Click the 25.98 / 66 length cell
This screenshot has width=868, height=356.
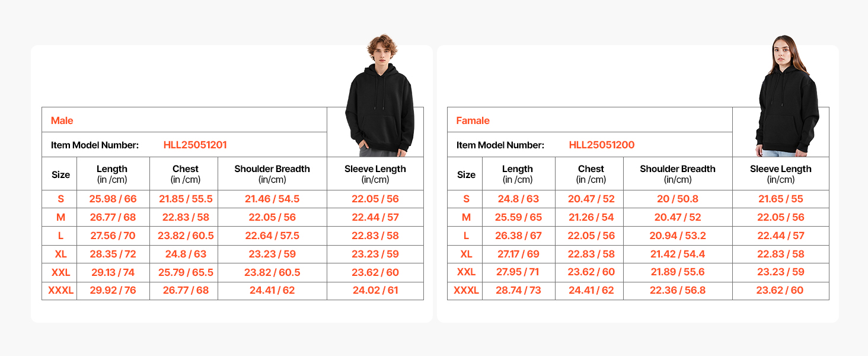click(x=113, y=199)
